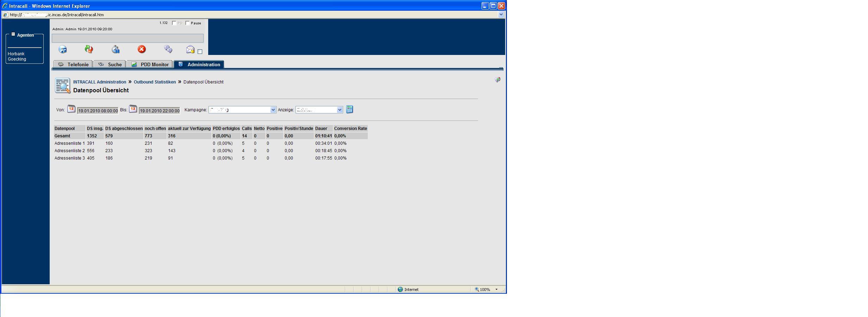This screenshot has height=317, width=868.
Task: Toggle the PD checkbox
Action: (174, 23)
